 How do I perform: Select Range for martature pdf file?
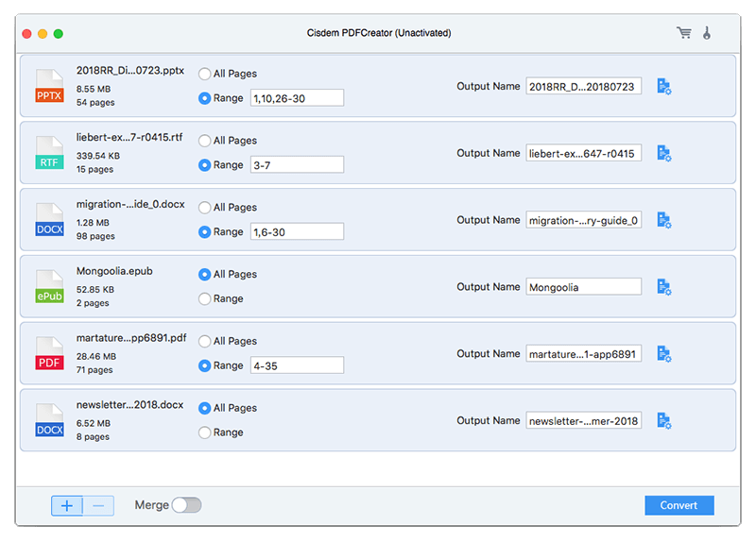coord(204,366)
